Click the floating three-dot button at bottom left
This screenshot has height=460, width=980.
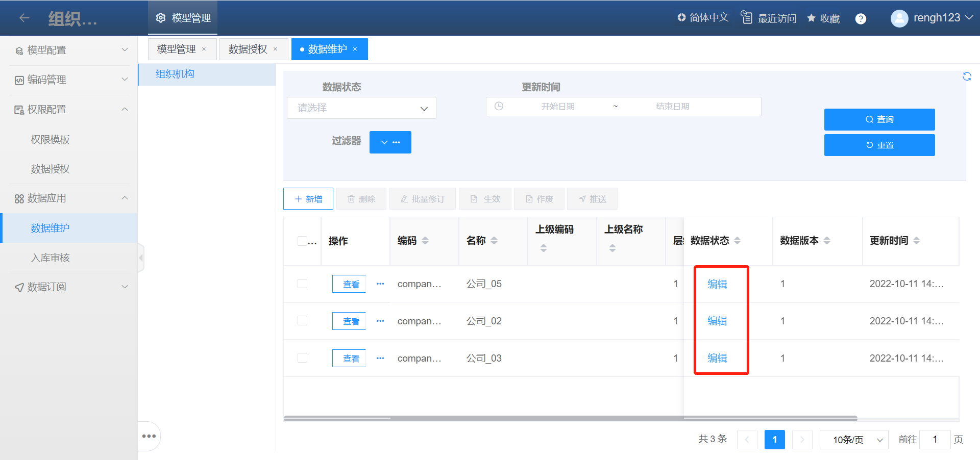(x=149, y=436)
